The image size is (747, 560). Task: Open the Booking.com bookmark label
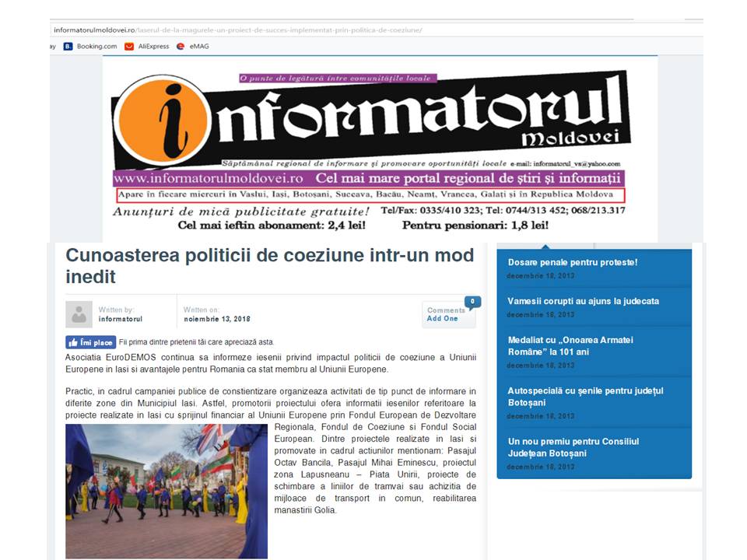point(96,46)
